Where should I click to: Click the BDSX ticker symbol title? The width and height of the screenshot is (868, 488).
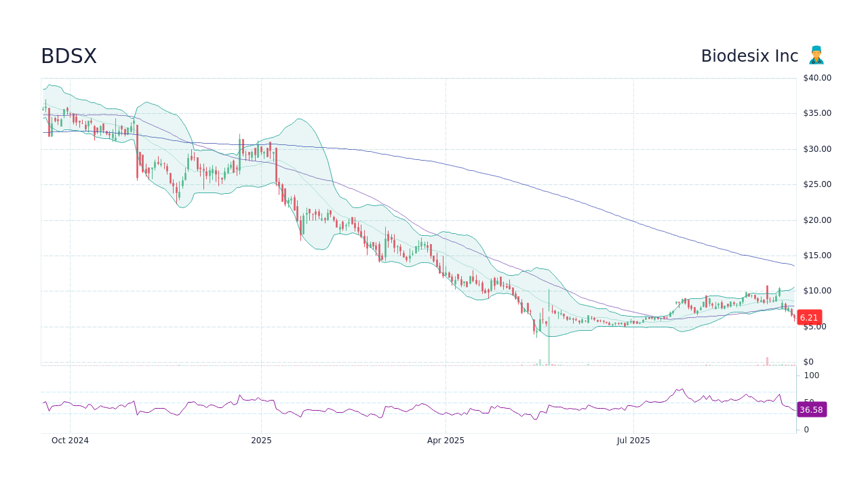[68, 56]
